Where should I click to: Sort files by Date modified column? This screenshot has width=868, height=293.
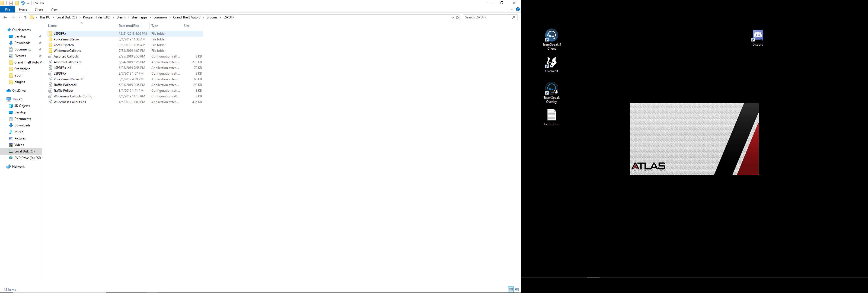(x=129, y=26)
